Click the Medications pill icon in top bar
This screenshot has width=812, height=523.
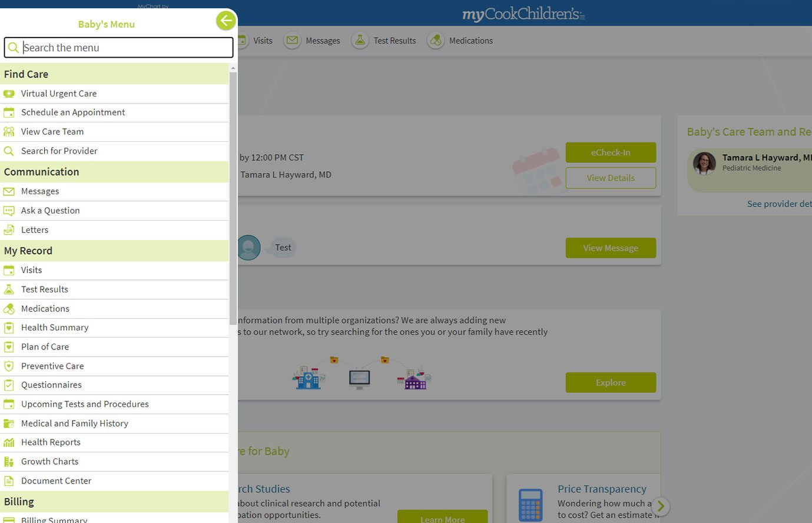436,41
